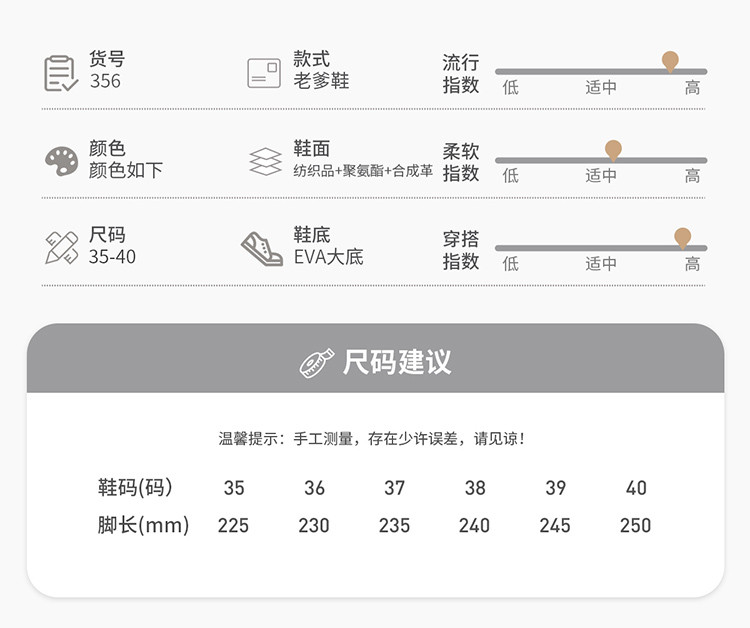Click the tape measure icon beside 尺码建议
750x628 pixels.
coord(317,362)
